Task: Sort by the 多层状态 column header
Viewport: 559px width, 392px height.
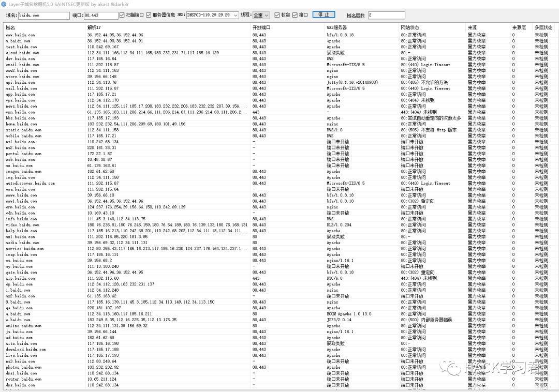Action: pyautogui.click(x=544, y=27)
